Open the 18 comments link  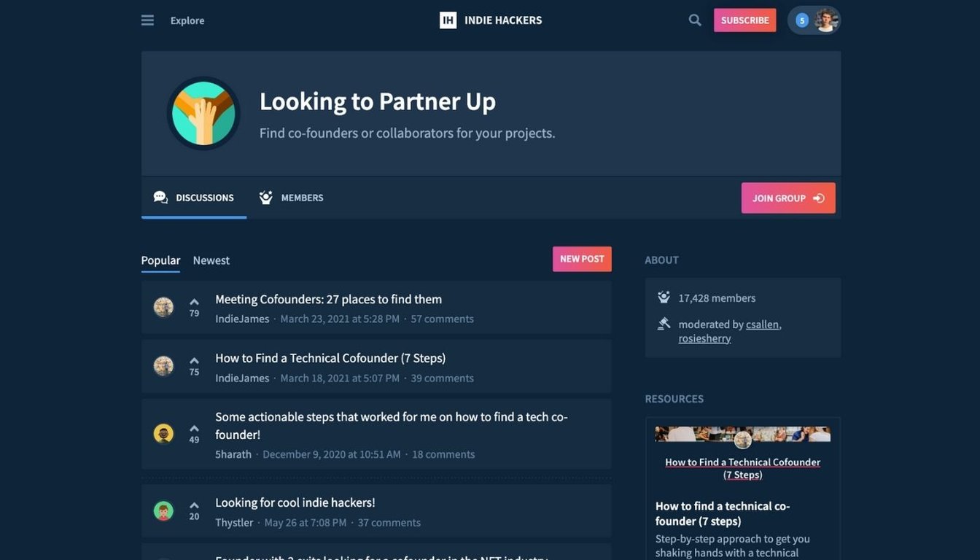pos(443,454)
